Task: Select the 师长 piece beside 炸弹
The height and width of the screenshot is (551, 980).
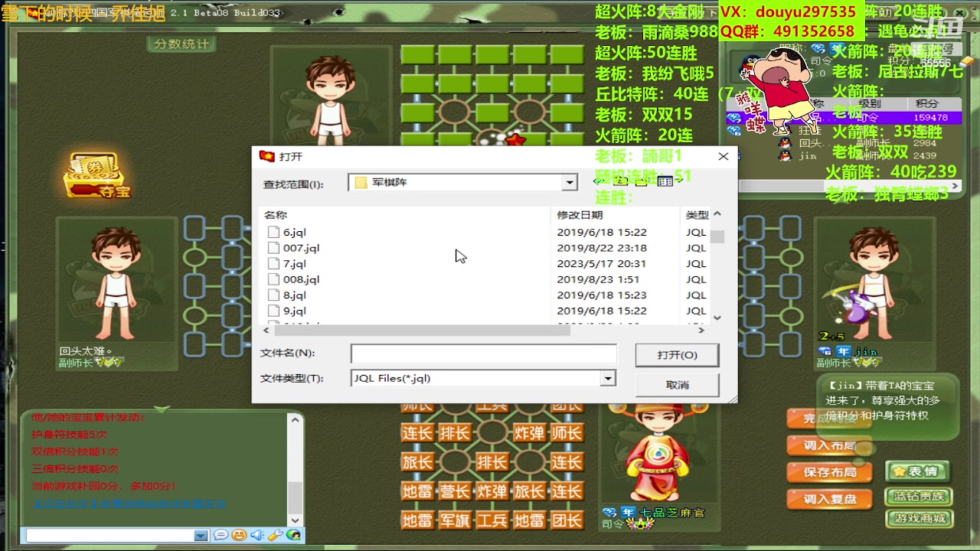Action: point(567,433)
